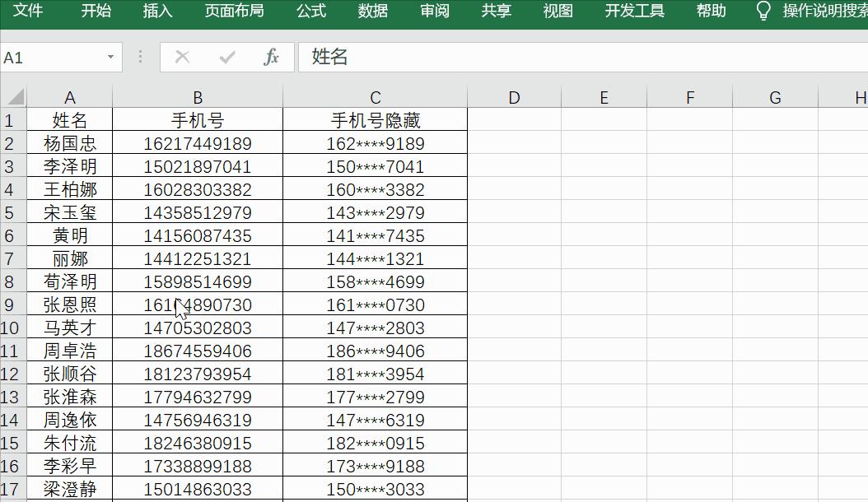Open the 文件 menu

click(x=28, y=12)
